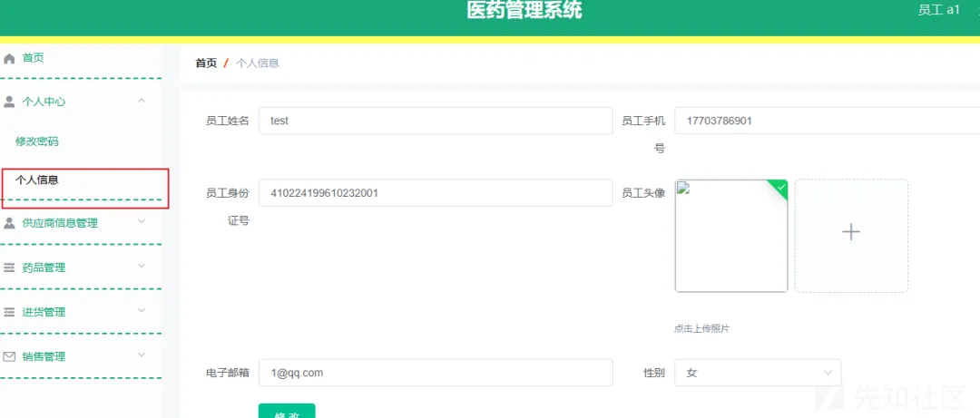Viewport: 980px width, 418px height.
Task: Click the green checkmark on uploaded avatar
Action: (781, 186)
